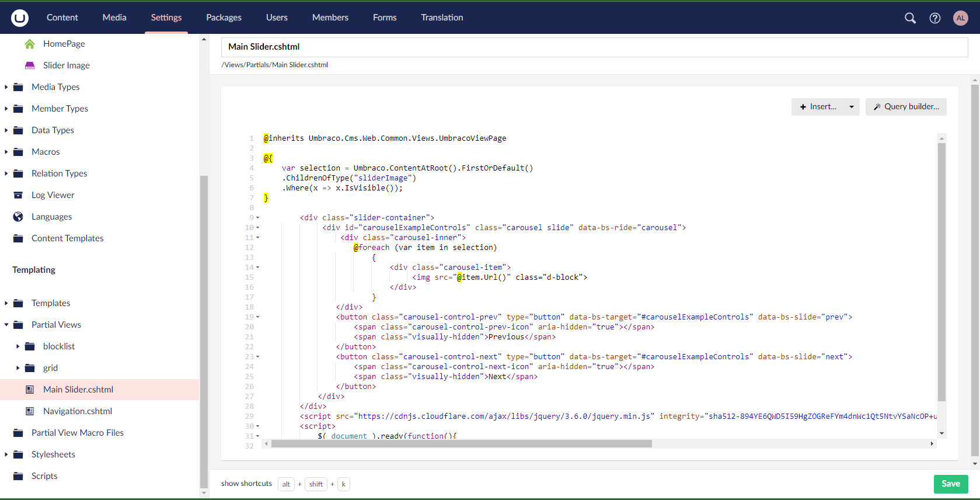Collapse the Partial Views folder
Screen dimensions: 980x500
[6, 325]
